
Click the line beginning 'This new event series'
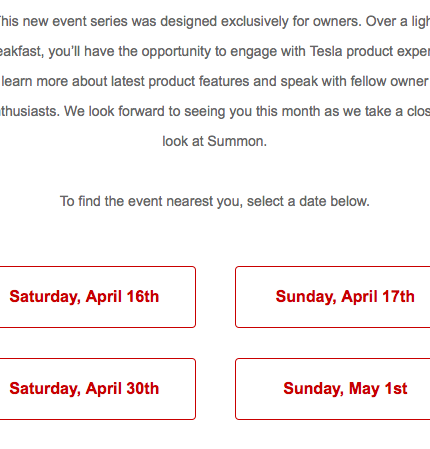click(215, 21)
